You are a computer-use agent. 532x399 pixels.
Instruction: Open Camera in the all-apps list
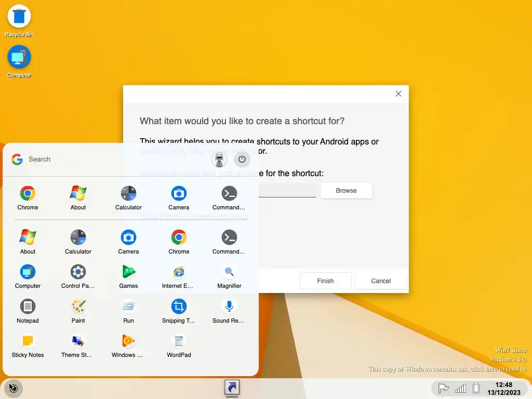pos(128,242)
